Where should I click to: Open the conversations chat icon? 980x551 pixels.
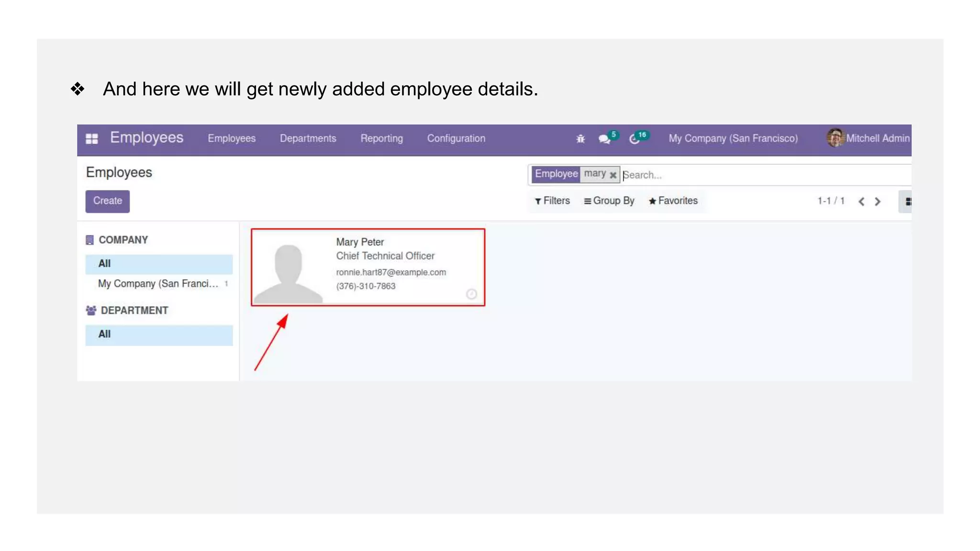[x=604, y=139]
